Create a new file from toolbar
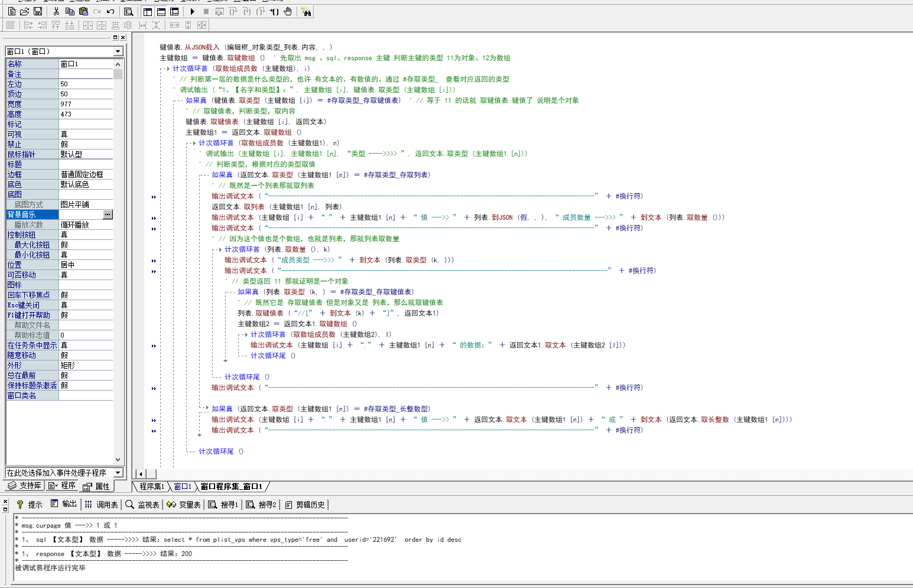 coord(12,11)
